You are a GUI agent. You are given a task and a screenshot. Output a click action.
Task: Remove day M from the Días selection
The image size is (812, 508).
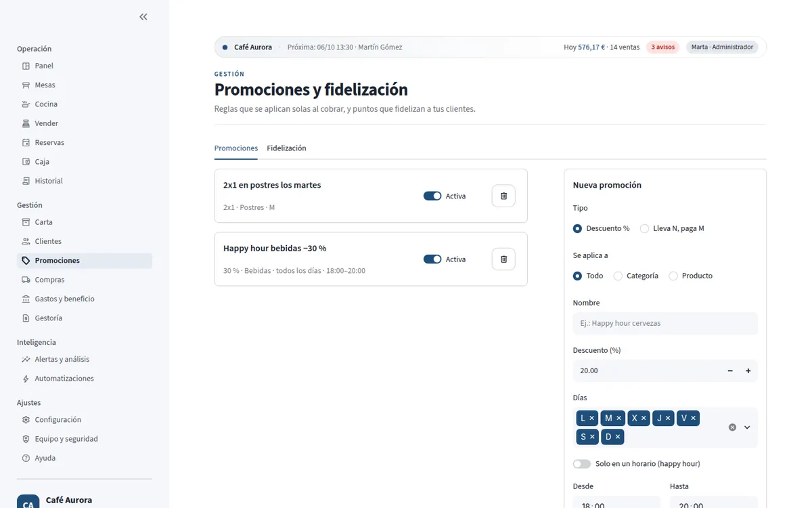coord(618,419)
